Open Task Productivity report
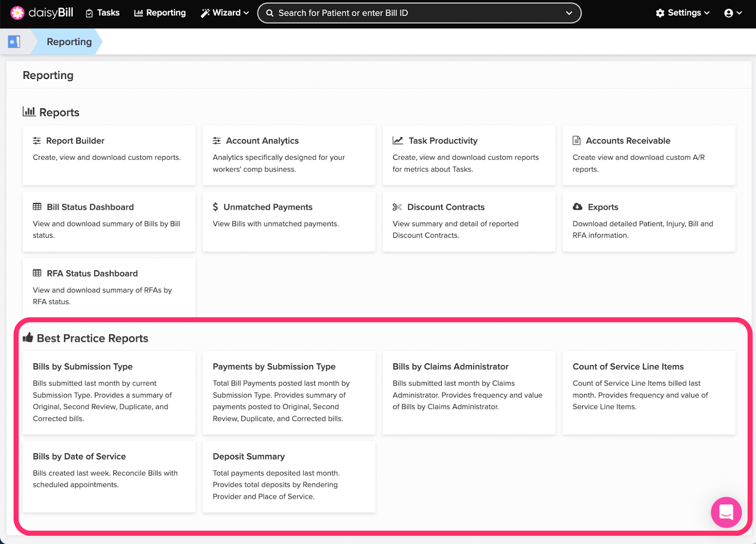The width and height of the screenshot is (756, 544). [x=469, y=155]
